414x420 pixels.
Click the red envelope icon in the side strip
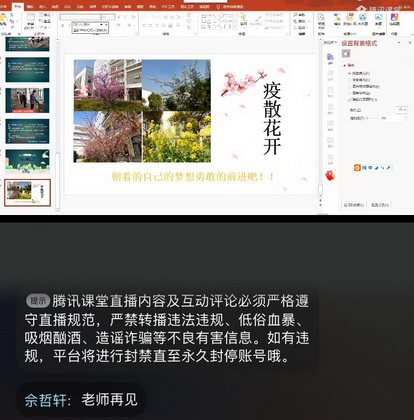point(330,176)
